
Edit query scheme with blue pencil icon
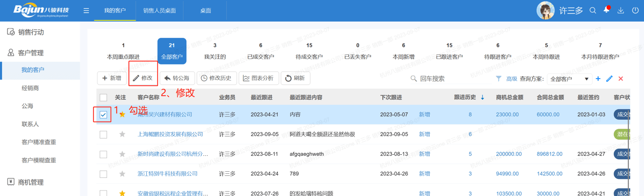pyautogui.click(x=609, y=79)
